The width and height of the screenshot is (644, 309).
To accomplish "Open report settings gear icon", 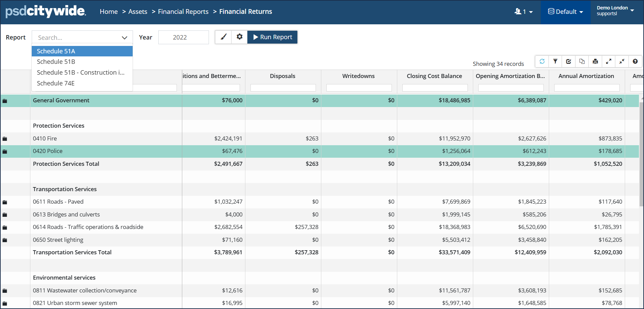I will tap(239, 37).
